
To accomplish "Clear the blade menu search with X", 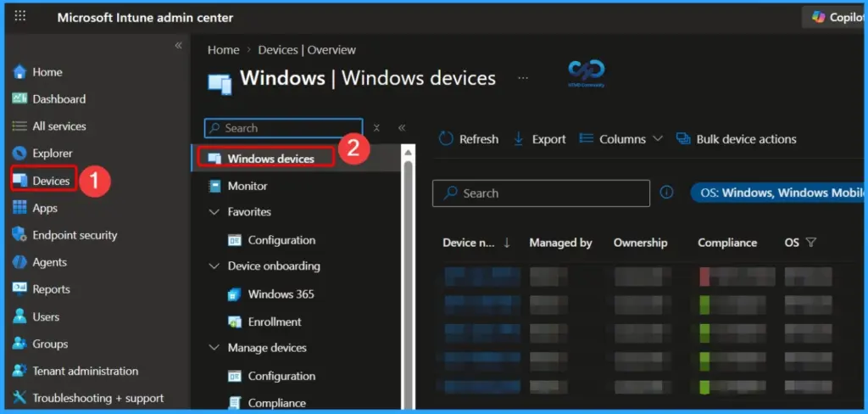I will [376, 128].
